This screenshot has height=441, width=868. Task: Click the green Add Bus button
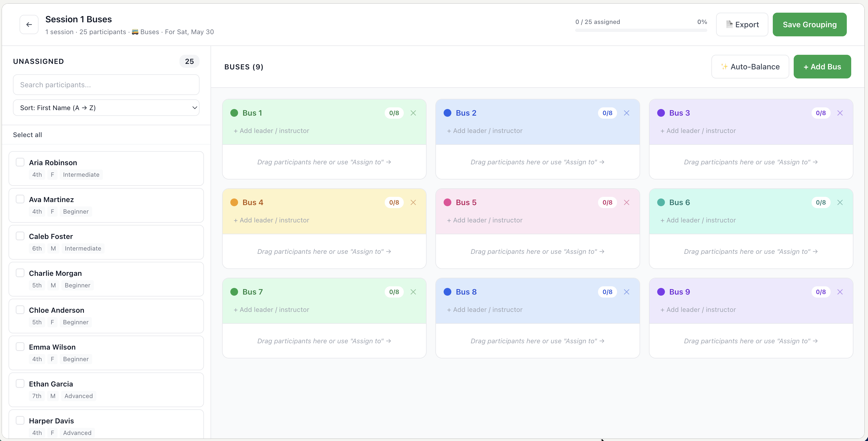(822, 66)
